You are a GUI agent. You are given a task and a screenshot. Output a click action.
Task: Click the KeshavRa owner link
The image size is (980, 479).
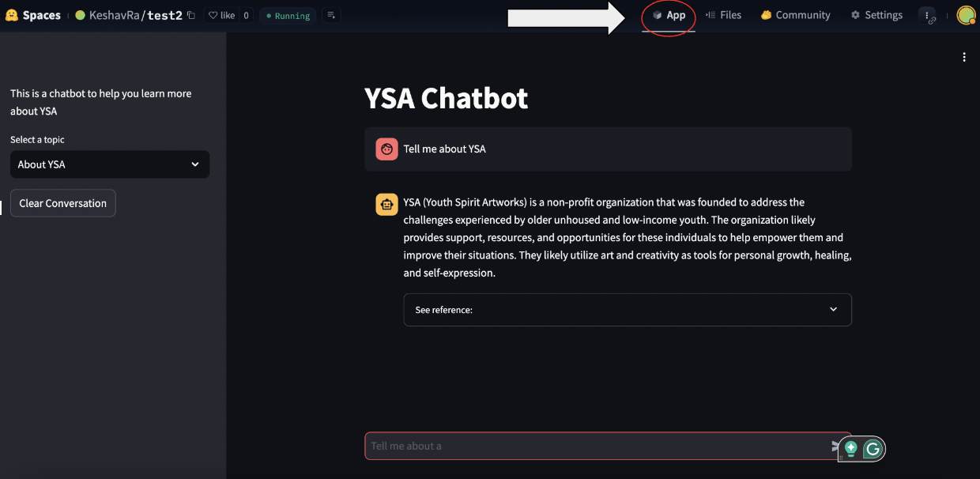point(115,15)
